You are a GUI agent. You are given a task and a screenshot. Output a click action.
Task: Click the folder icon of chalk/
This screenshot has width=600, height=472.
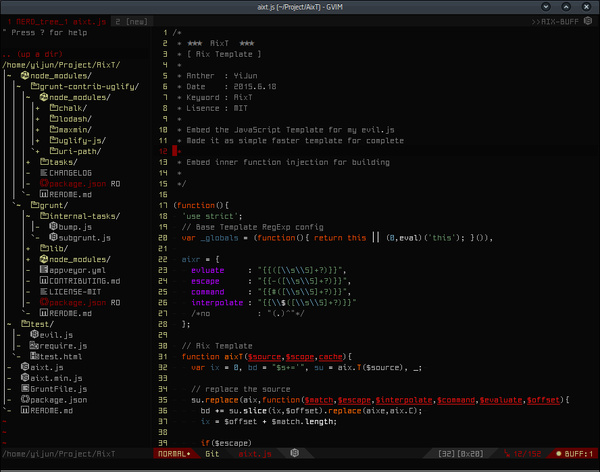point(54,108)
